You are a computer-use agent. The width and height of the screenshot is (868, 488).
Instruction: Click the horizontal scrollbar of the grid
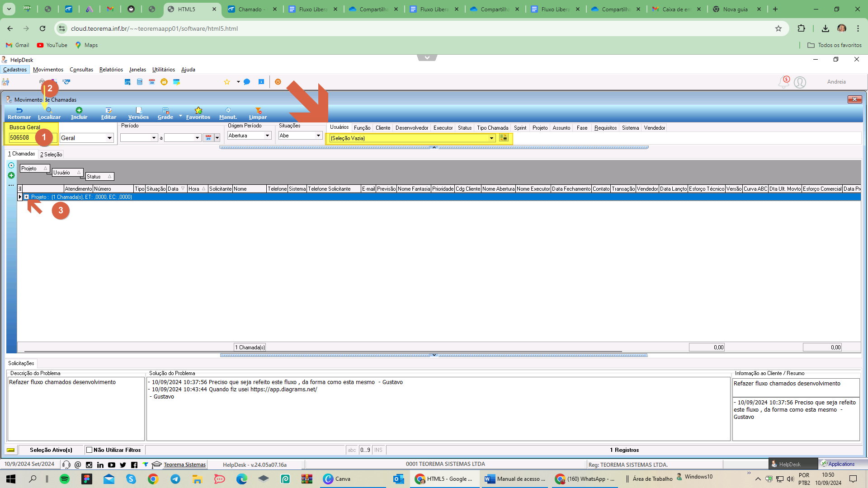[323, 351]
